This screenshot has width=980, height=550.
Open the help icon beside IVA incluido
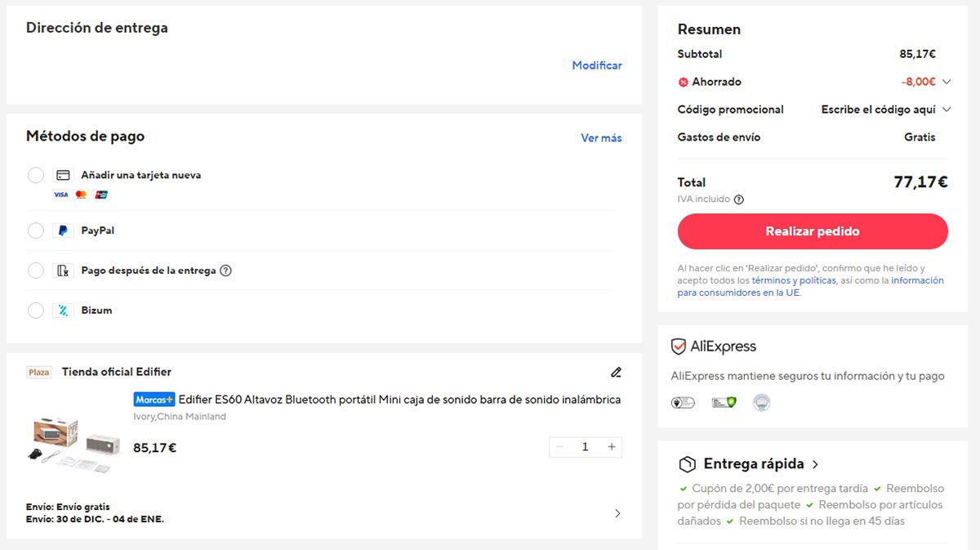[x=740, y=199]
